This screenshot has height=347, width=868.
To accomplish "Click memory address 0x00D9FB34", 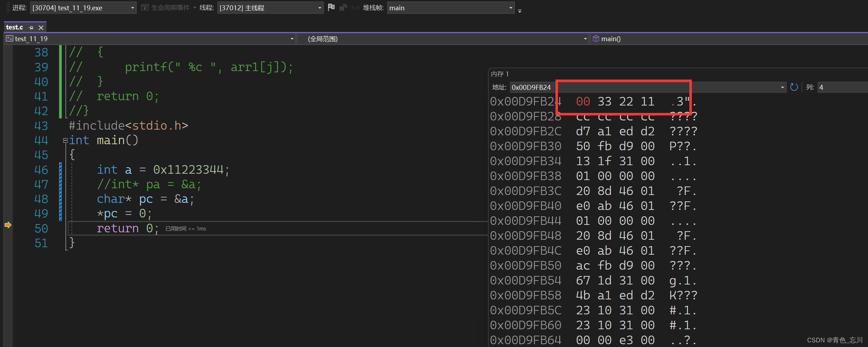I will (x=526, y=161).
